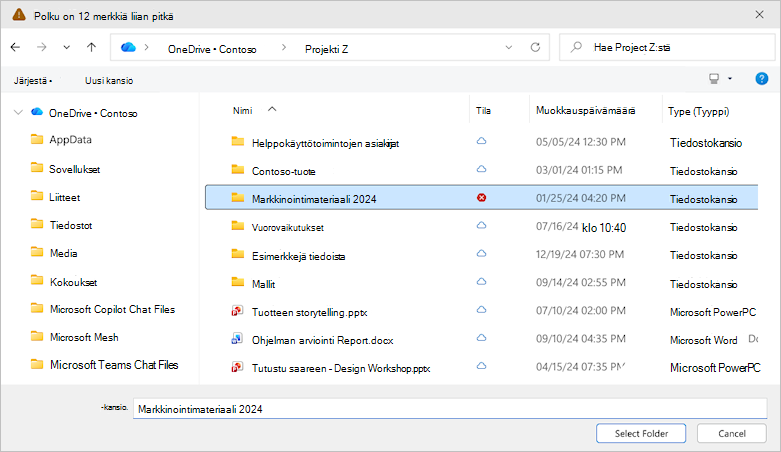Image resolution: width=781 pixels, height=452 pixels.
Task: Click the OneDrive cloud icon in address bar
Action: (x=128, y=47)
